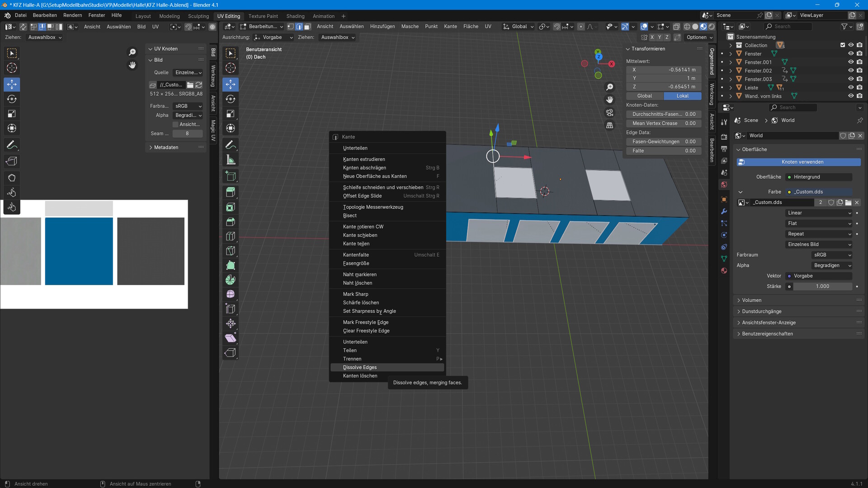Open the World properties tab icon
This screenshot has width=868, height=488.
tap(724, 185)
